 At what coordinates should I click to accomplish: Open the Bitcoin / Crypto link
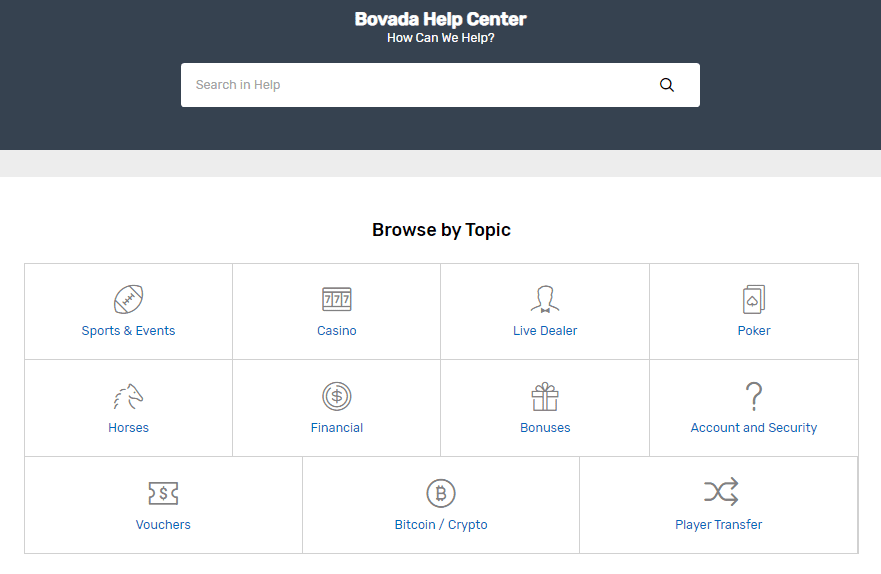(x=441, y=525)
